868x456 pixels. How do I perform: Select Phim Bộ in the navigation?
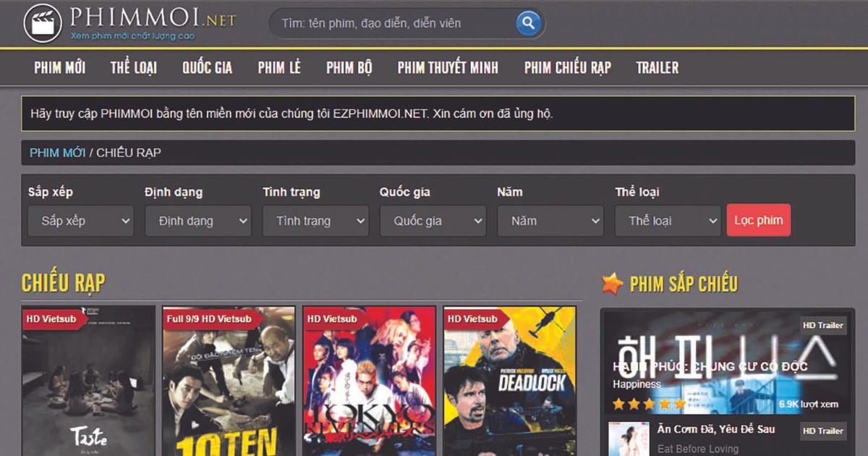[349, 68]
